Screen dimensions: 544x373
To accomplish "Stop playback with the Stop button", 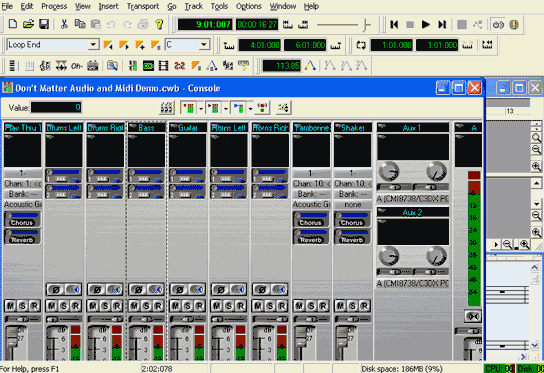I will tap(410, 25).
